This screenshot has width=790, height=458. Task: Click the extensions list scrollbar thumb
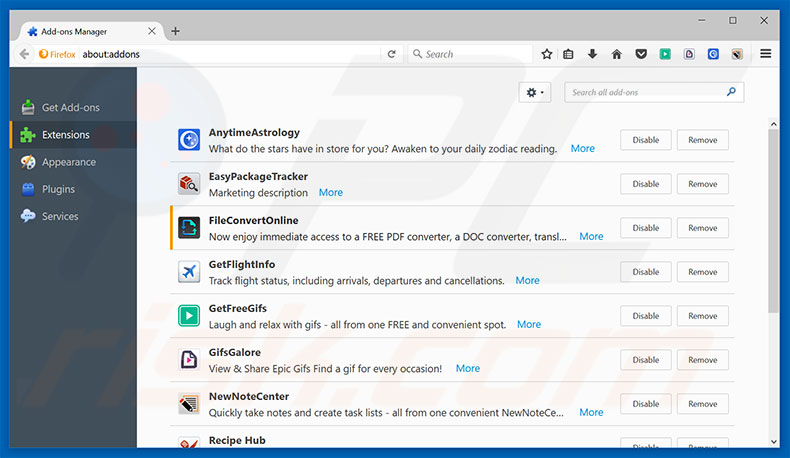pos(773,221)
